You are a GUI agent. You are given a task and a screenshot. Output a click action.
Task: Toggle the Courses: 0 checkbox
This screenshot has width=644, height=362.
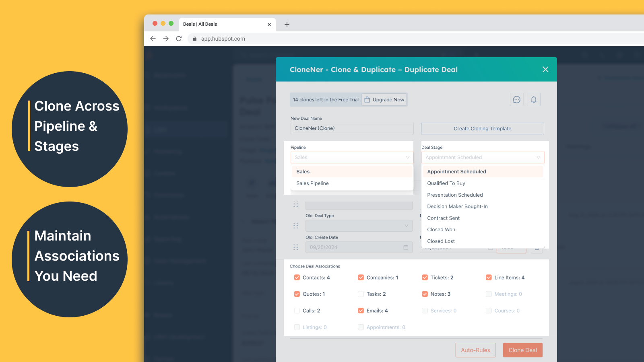[489, 311]
